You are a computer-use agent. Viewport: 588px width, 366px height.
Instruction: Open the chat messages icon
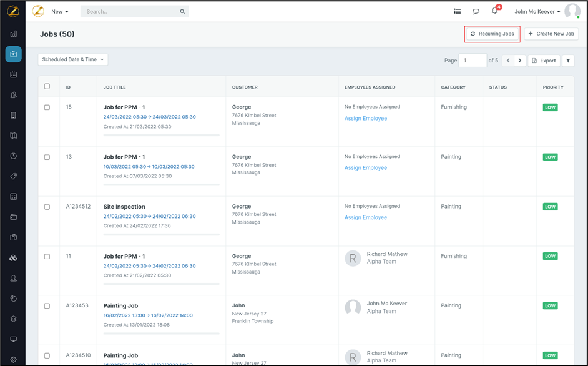pos(476,11)
